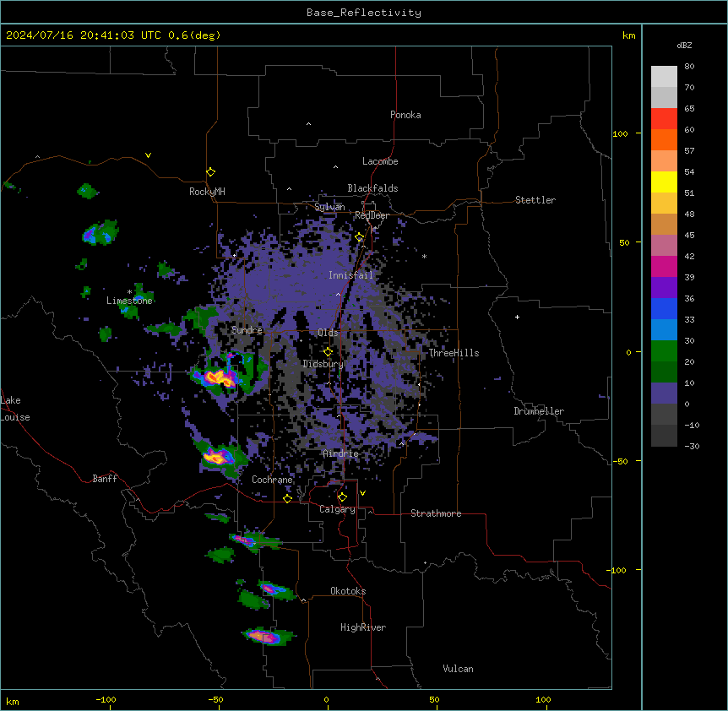
Task: Click the Base_Reflectivity title text
Action: pyautogui.click(x=364, y=13)
